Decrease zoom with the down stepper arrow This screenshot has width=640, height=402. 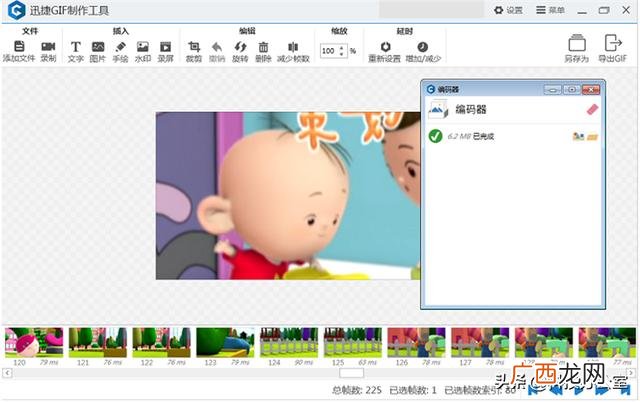pos(342,54)
